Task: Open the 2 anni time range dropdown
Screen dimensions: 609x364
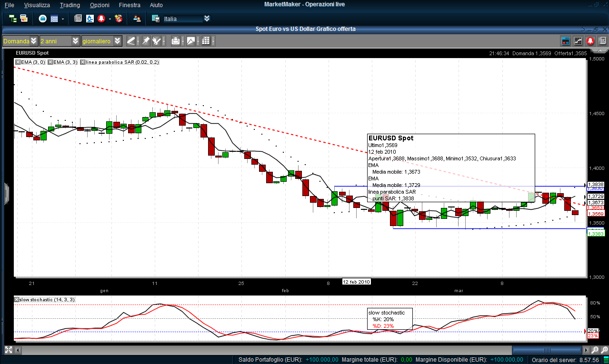Action: [75, 41]
